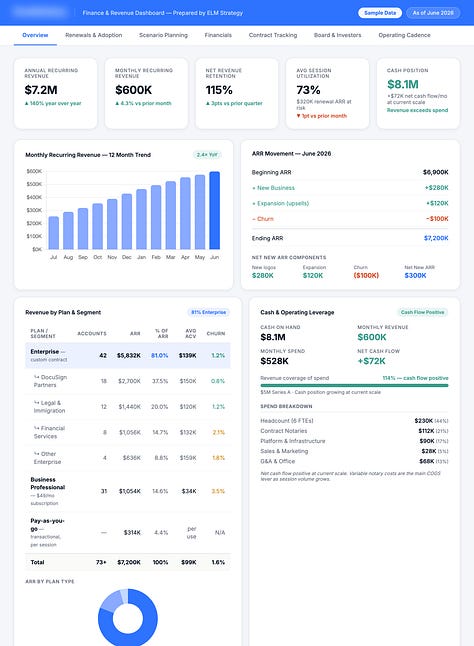This screenshot has width=474, height=646.
Task: Open the Contract Tracking tab
Action: pyautogui.click(x=273, y=35)
